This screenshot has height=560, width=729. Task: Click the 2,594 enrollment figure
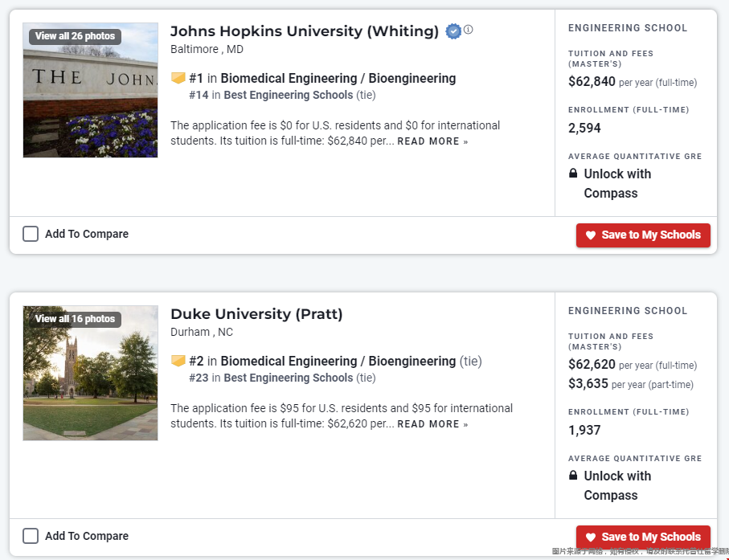pos(584,129)
